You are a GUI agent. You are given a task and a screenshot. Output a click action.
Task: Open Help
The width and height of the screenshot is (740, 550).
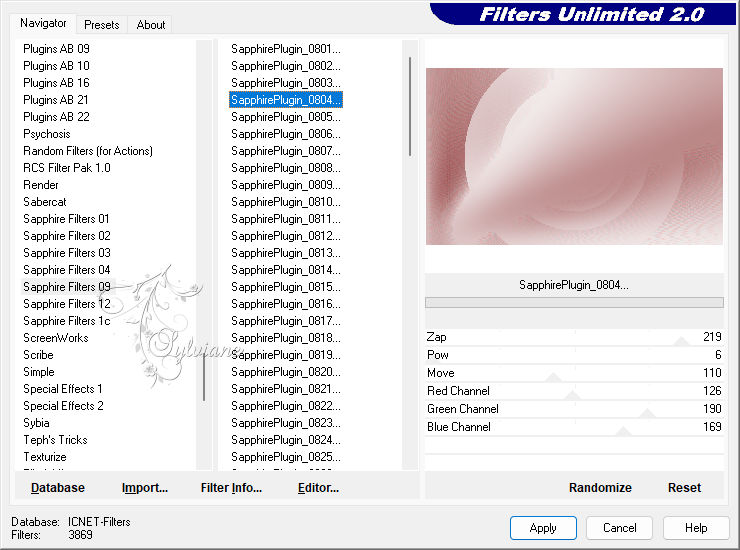point(696,528)
